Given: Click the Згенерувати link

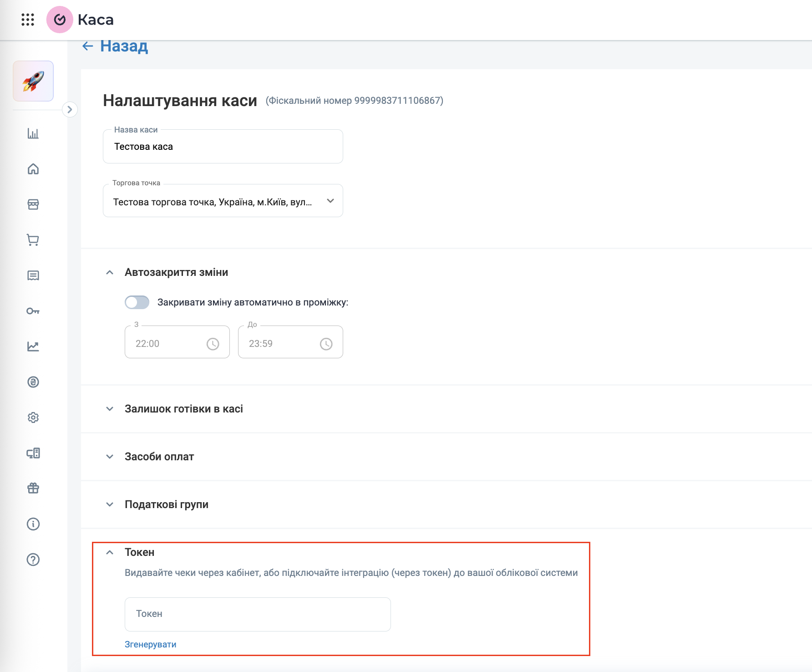Looking at the screenshot, I should (150, 644).
